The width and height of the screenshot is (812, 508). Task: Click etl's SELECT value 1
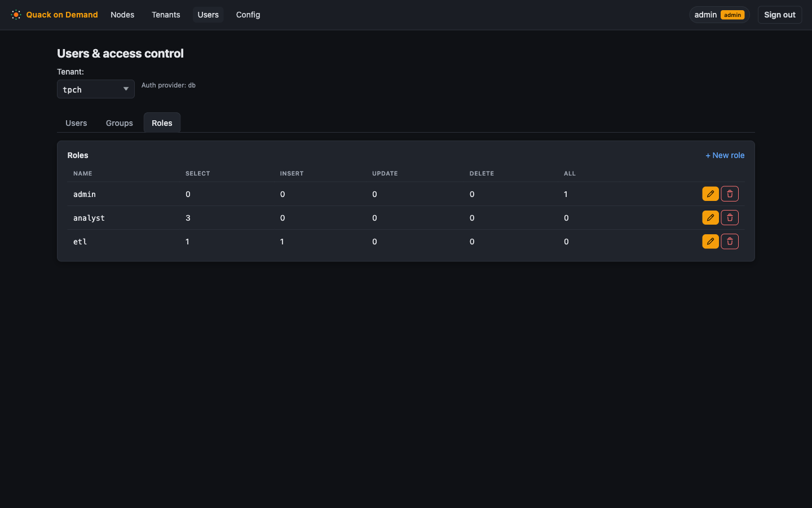click(187, 242)
